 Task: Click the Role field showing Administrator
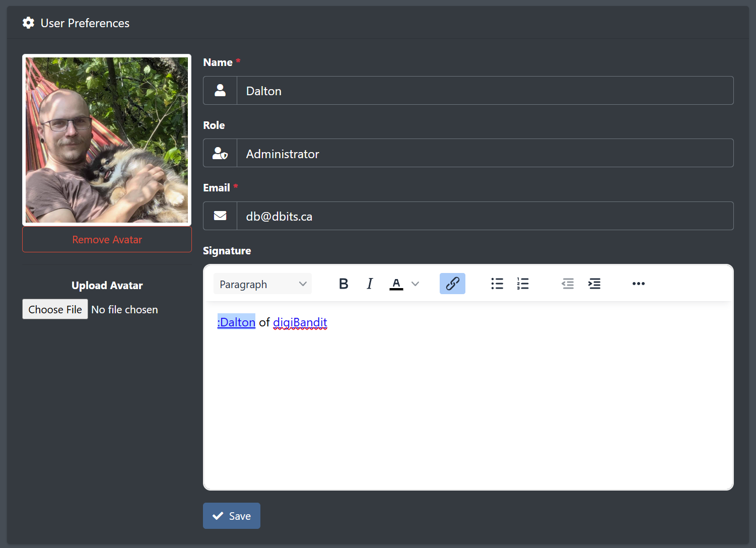click(485, 154)
